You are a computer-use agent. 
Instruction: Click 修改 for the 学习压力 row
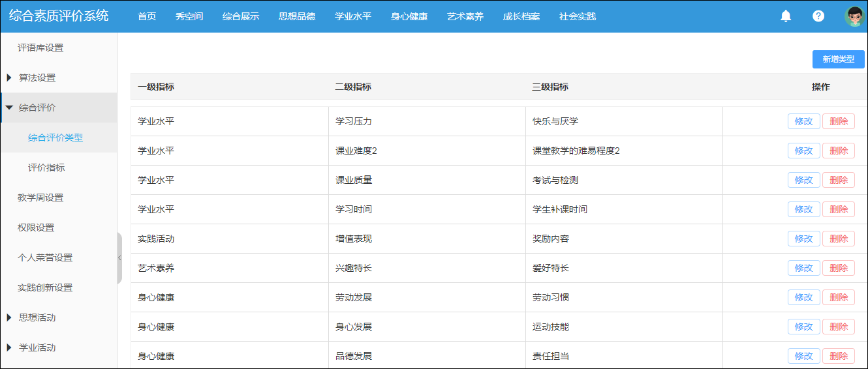(x=803, y=121)
